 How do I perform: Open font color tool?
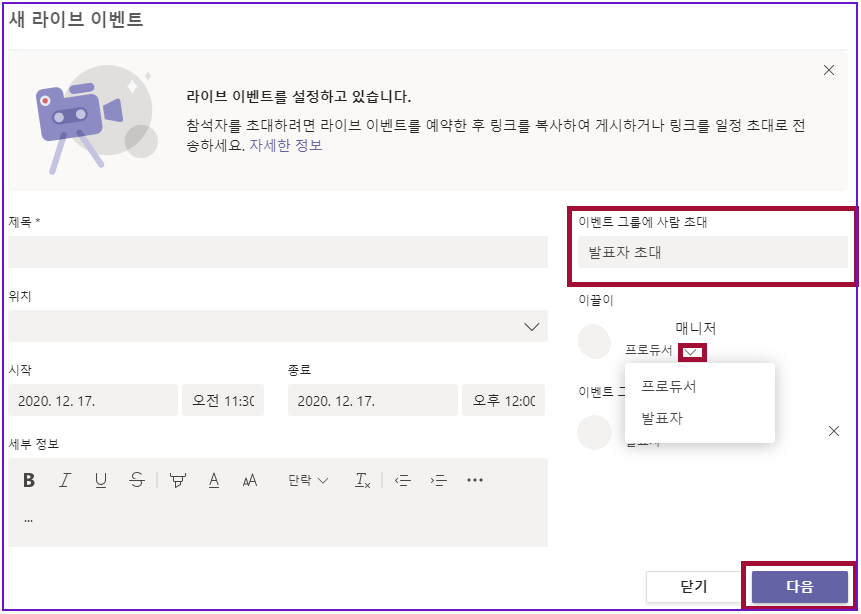click(214, 481)
